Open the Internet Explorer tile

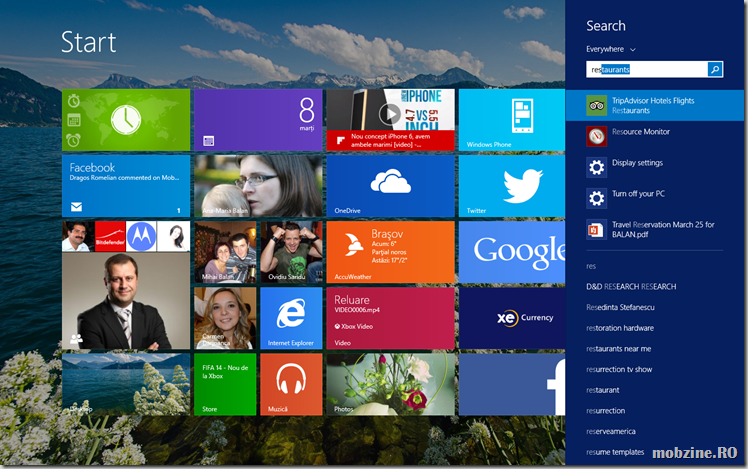pyautogui.click(x=291, y=318)
